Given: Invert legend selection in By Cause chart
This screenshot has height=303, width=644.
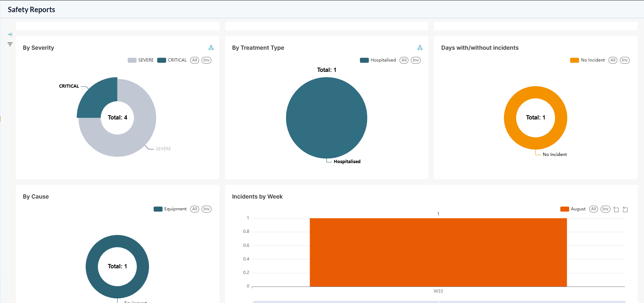Looking at the screenshot, I should (206, 209).
